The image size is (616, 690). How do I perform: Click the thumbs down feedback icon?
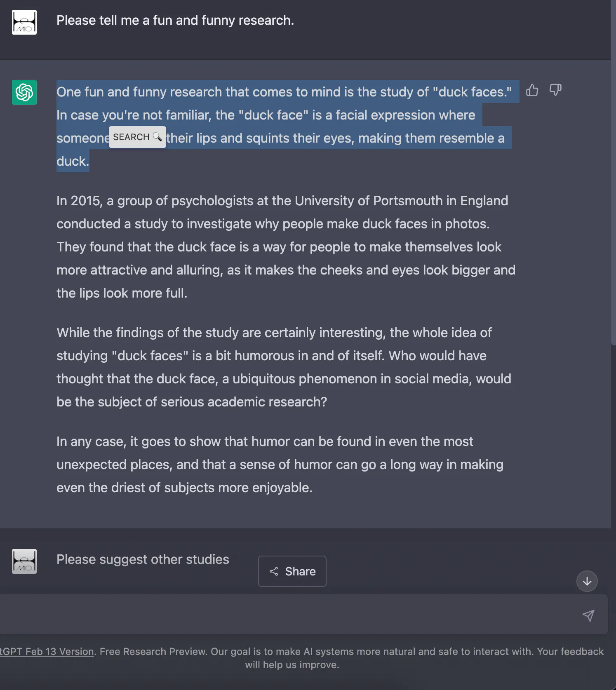click(555, 90)
